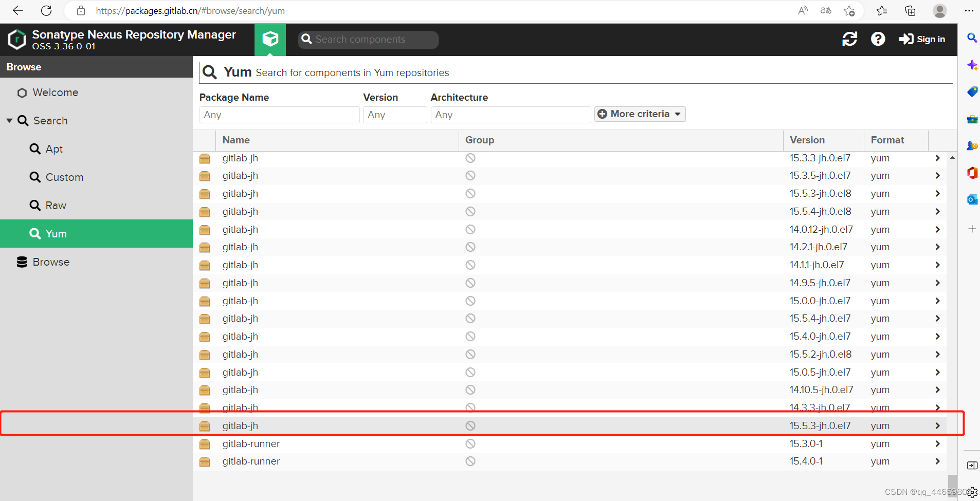Sort by the Name column header
The image size is (980, 501).
tap(337, 140)
